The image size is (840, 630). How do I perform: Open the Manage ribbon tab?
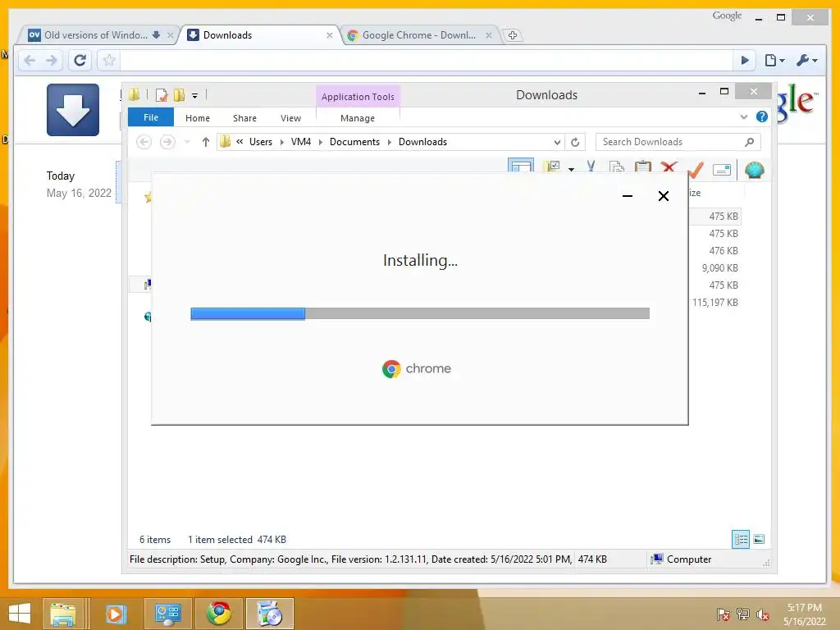point(358,118)
